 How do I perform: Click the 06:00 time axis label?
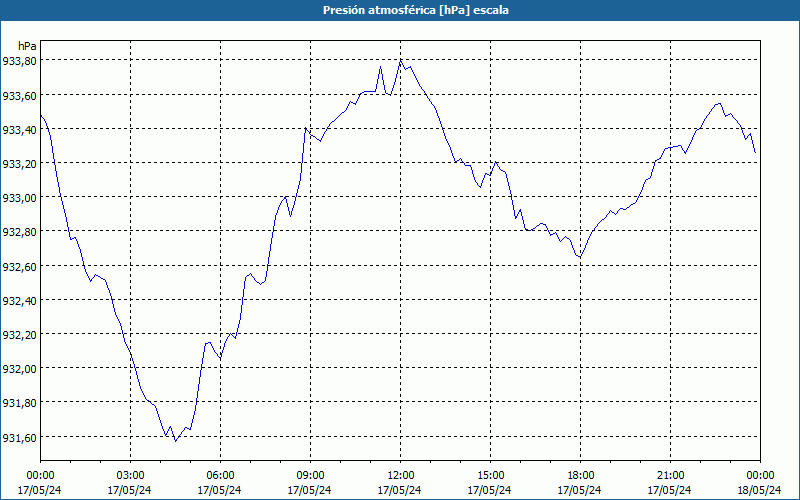pyautogui.click(x=220, y=476)
